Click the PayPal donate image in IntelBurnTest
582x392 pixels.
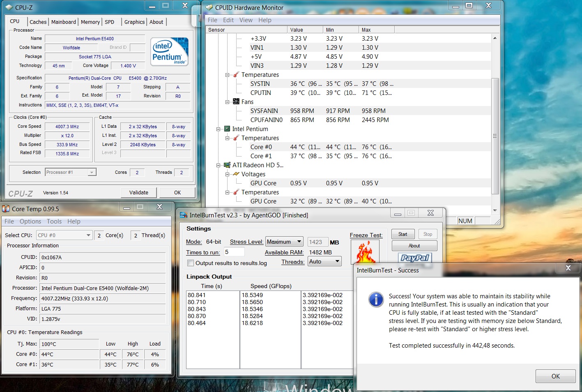[x=414, y=258]
